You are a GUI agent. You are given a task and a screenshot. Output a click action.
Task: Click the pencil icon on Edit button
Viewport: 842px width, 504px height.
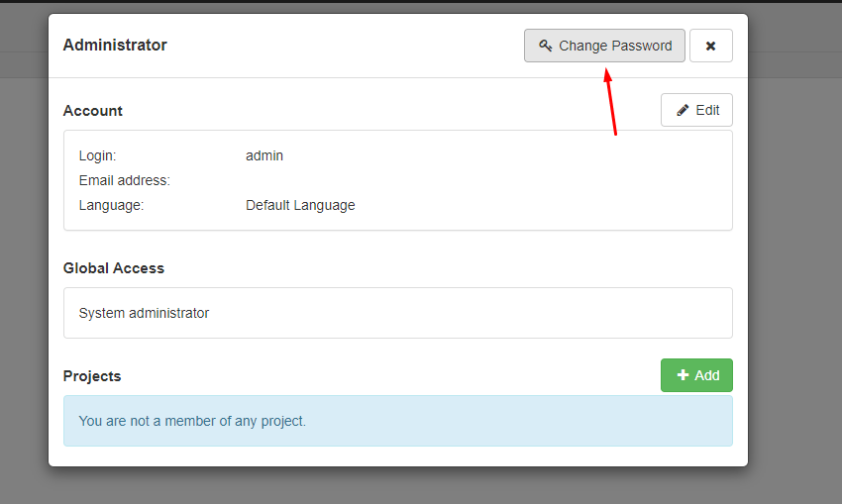[x=683, y=110]
